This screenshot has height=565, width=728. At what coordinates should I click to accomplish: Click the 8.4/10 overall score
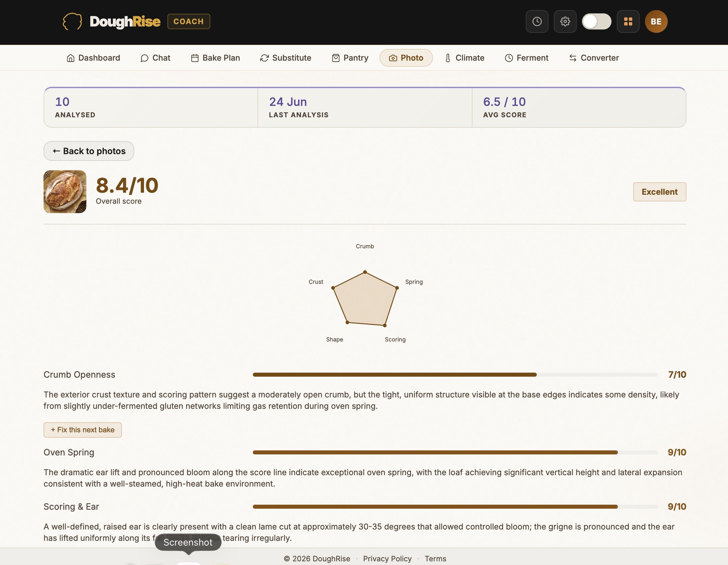click(x=127, y=186)
